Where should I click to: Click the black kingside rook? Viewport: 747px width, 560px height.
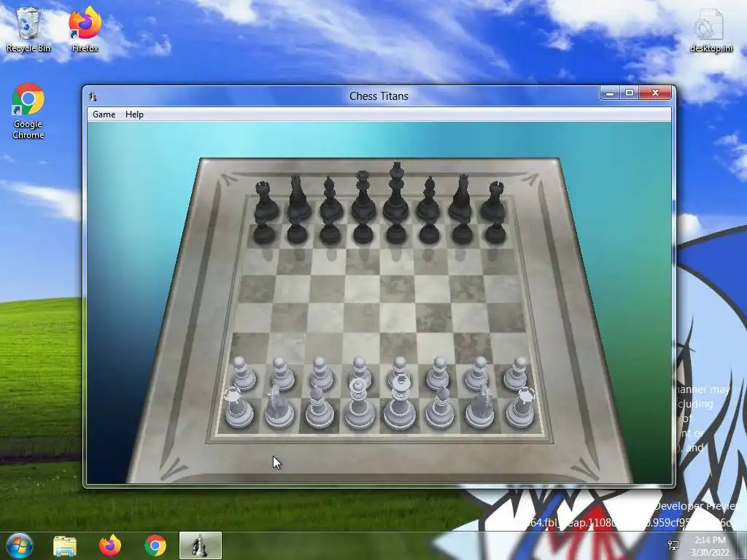[x=493, y=201]
